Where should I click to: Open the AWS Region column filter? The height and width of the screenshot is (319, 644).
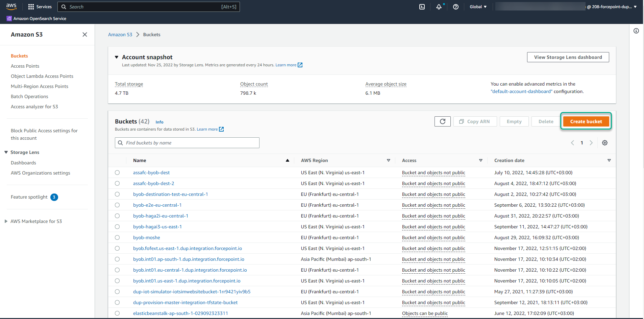pos(388,160)
